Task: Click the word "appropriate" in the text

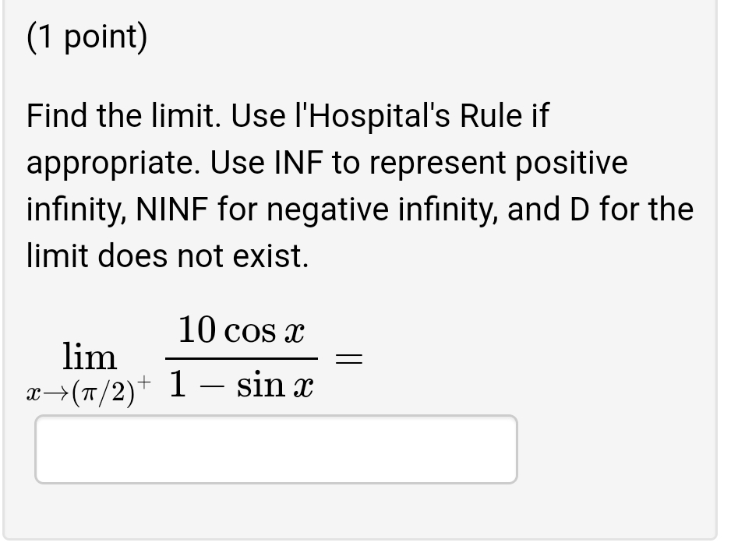Action: (111, 162)
